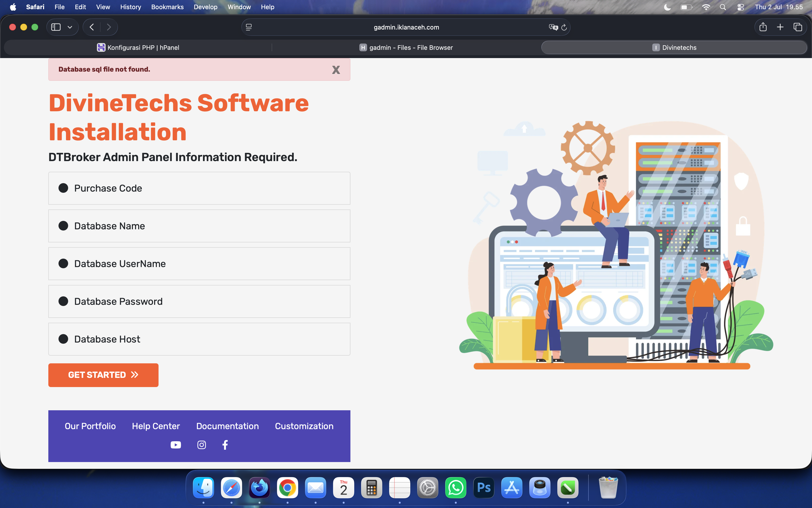Open the Apple menu
The width and height of the screenshot is (812, 508).
tap(13, 7)
